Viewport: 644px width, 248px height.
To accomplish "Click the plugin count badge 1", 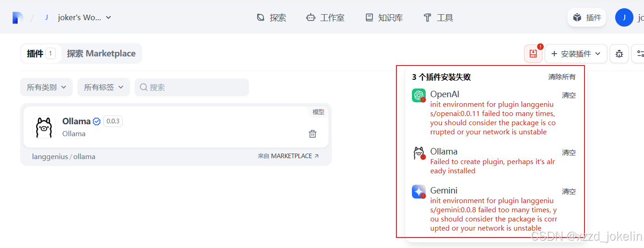I will coord(50,54).
